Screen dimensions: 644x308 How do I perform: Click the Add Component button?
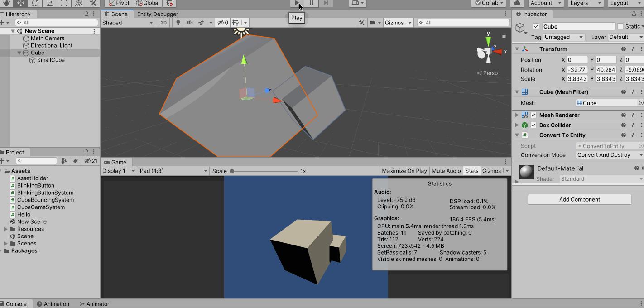point(579,199)
